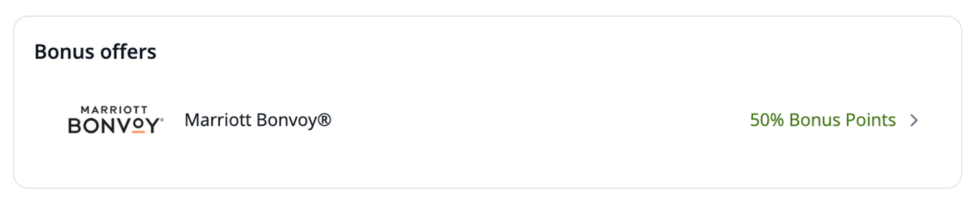Open the green 50% Bonus Points text

(823, 120)
